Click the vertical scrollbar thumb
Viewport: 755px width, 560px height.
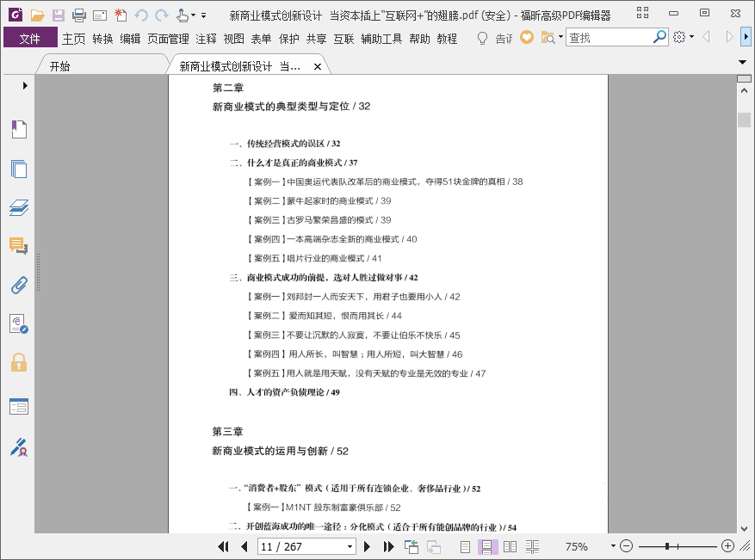pyautogui.click(x=744, y=120)
